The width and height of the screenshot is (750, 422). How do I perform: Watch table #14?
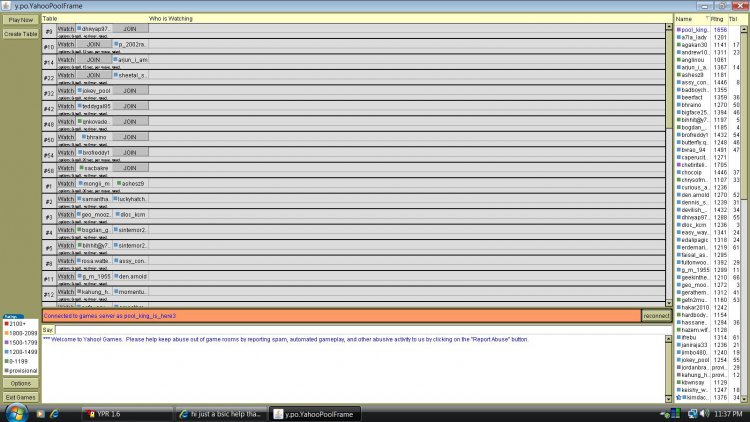click(66, 60)
